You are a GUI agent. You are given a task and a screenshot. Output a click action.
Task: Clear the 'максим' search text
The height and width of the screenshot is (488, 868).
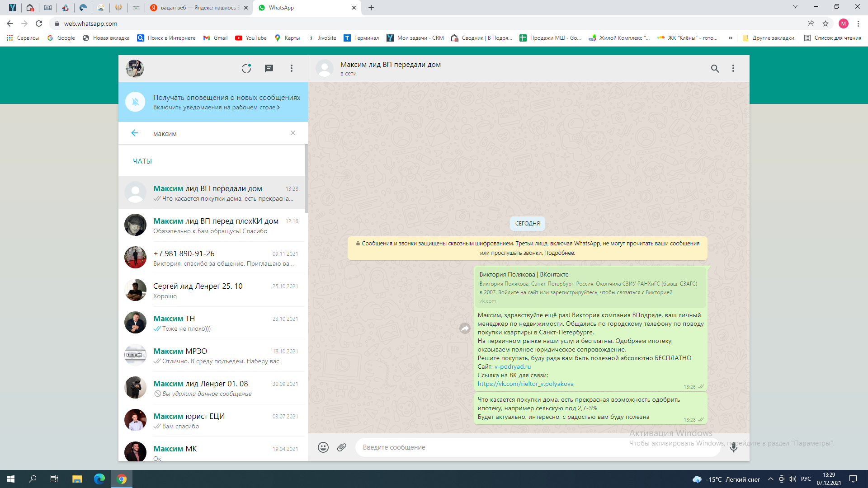(x=293, y=133)
